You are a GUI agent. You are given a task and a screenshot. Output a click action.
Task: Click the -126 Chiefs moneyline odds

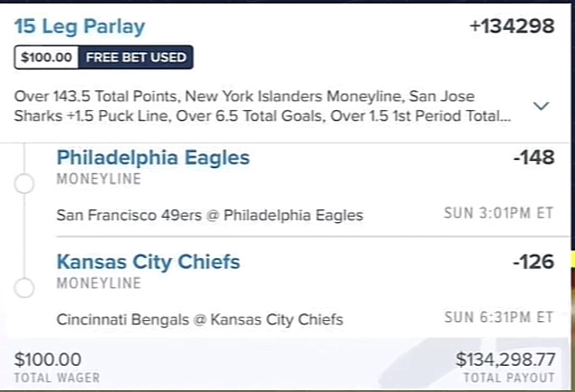[533, 262]
